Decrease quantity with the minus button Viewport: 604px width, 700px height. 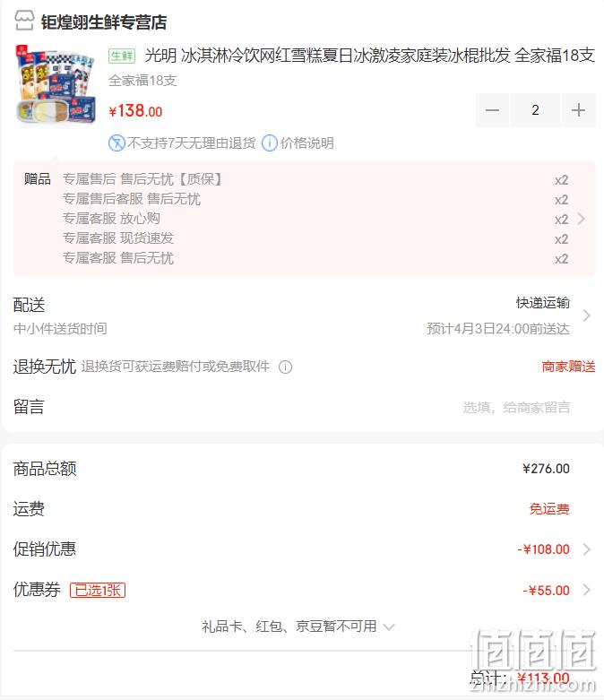(492, 110)
